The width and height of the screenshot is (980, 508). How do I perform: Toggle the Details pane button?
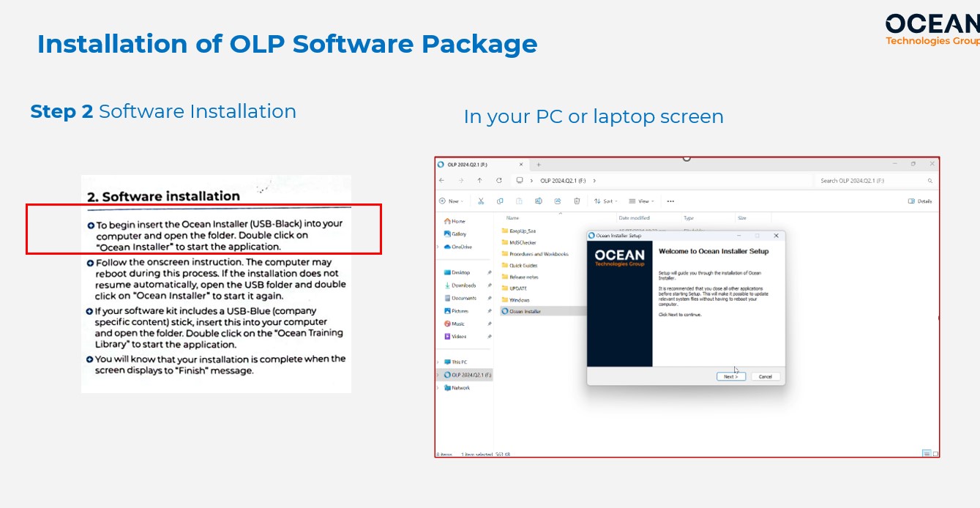(920, 201)
